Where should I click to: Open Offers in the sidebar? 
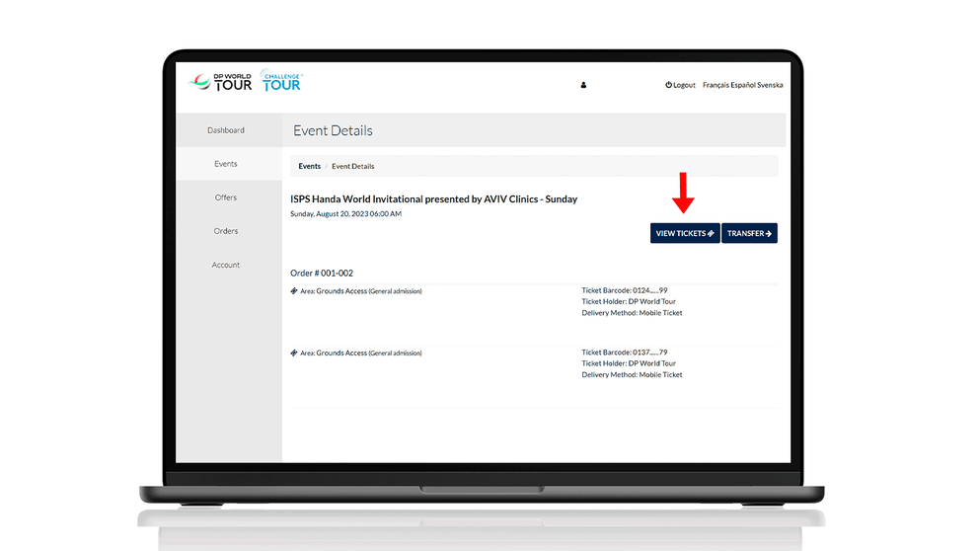[226, 197]
